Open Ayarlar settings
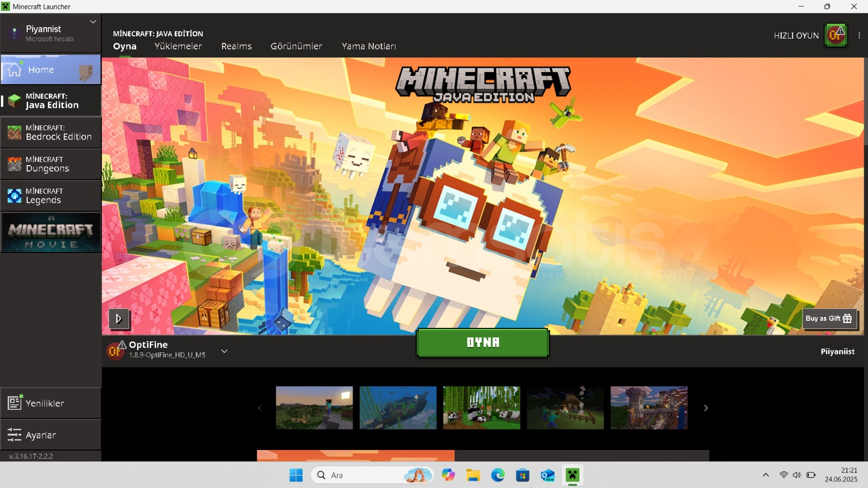The image size is (868, 488). tap(50, 435)
